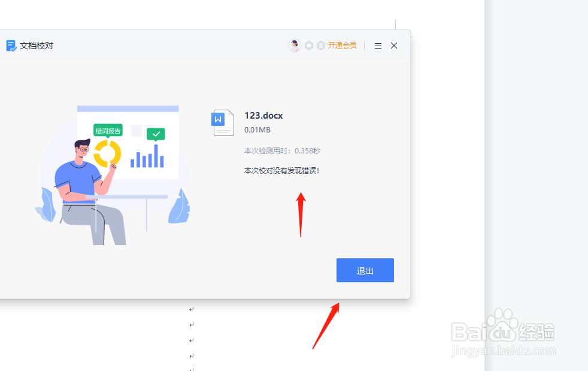Click the 0.01MB file size text
588x371 pixels.
click(x=257, y=130)
